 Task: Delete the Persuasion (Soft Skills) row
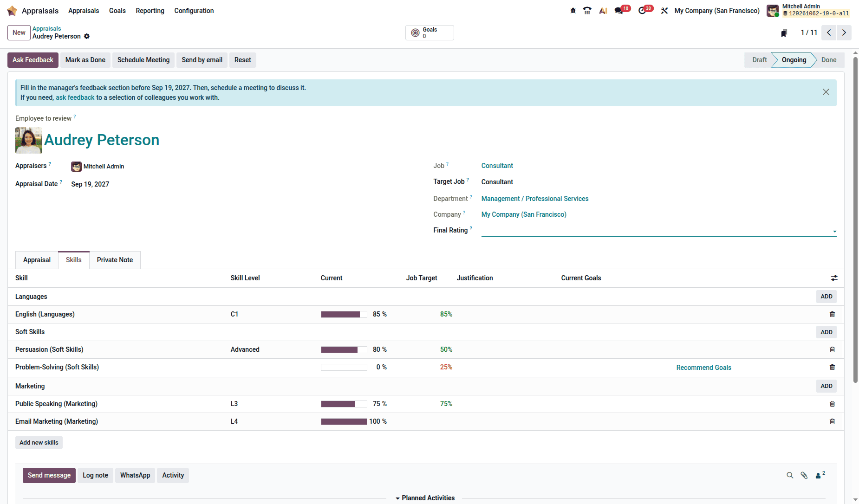(x=832, y=349)
